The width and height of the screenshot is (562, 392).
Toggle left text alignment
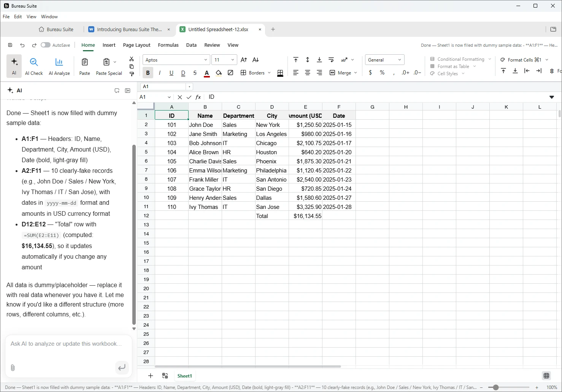coord(296,73)
